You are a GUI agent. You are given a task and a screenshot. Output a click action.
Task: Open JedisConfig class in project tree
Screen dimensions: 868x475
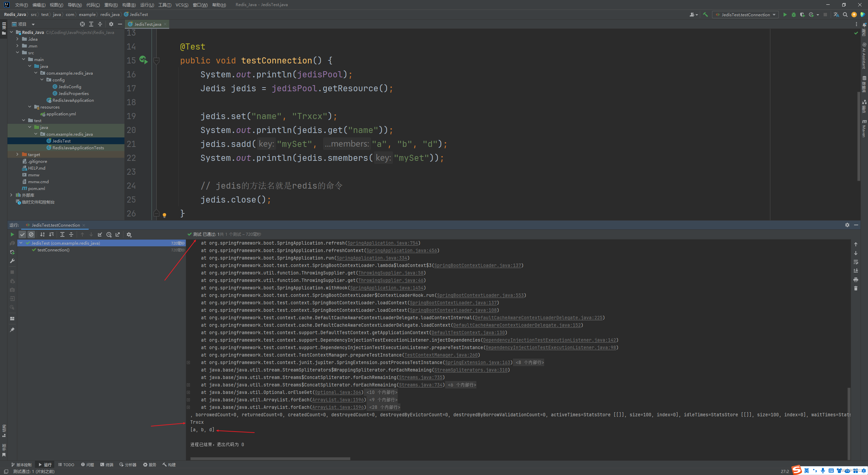click(x=70, y=87)
